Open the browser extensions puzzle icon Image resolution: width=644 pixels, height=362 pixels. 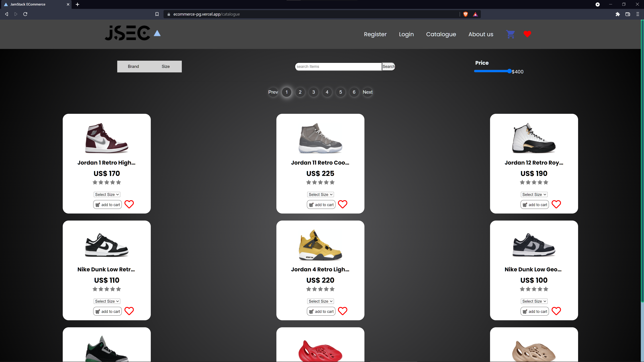click(x=618, y=14)
